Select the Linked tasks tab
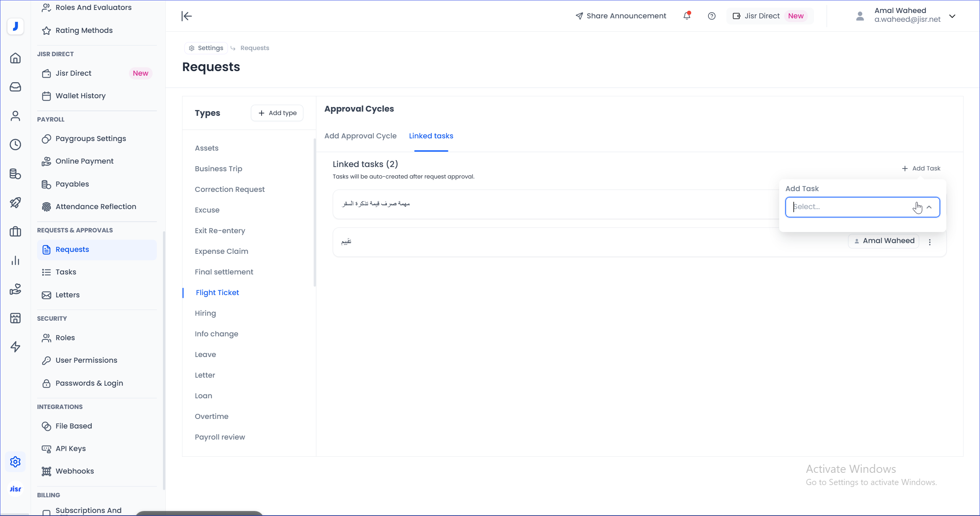Viewport: 980px width, 516px height. click(431, 136)
